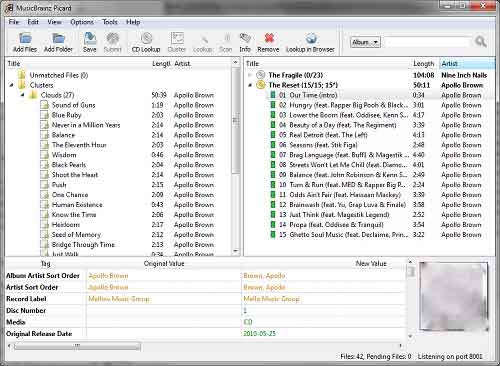Click the new value CD for Media
Viewport: 500px width, 366px height.
coord(248,322)
